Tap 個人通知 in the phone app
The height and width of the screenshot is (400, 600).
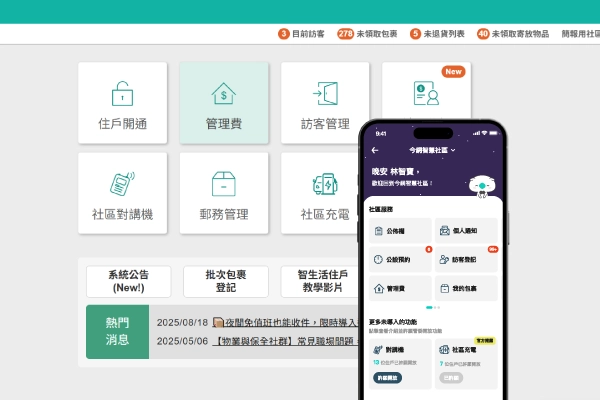466,231
